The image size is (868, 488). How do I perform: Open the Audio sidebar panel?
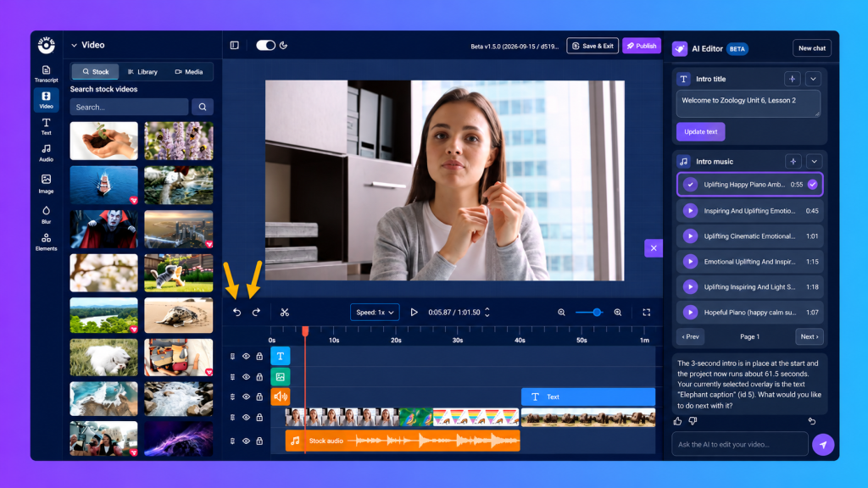46,152
